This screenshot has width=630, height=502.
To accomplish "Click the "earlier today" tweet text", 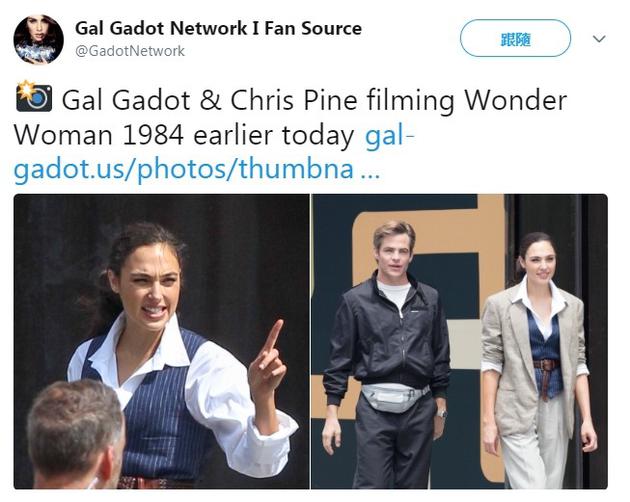I will (x=274, y=135).
